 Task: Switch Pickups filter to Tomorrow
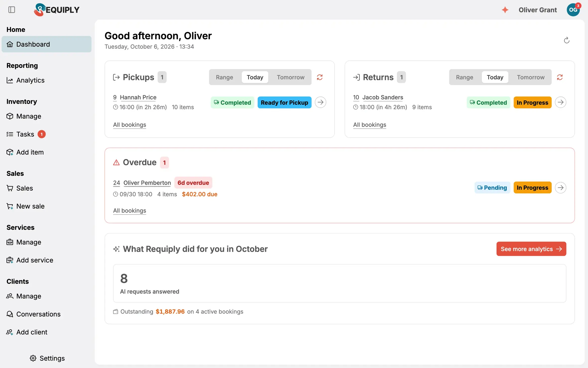click(x=290, y=77)
